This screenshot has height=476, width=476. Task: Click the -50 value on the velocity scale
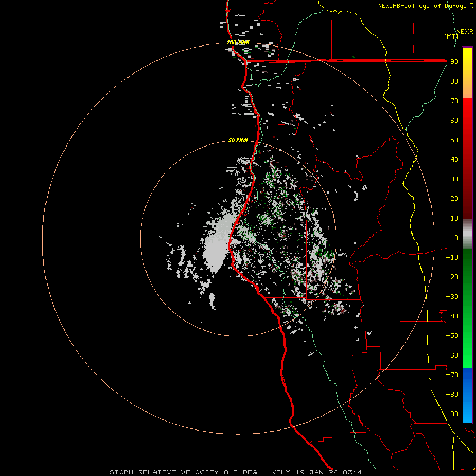click(x=452, y=336)
